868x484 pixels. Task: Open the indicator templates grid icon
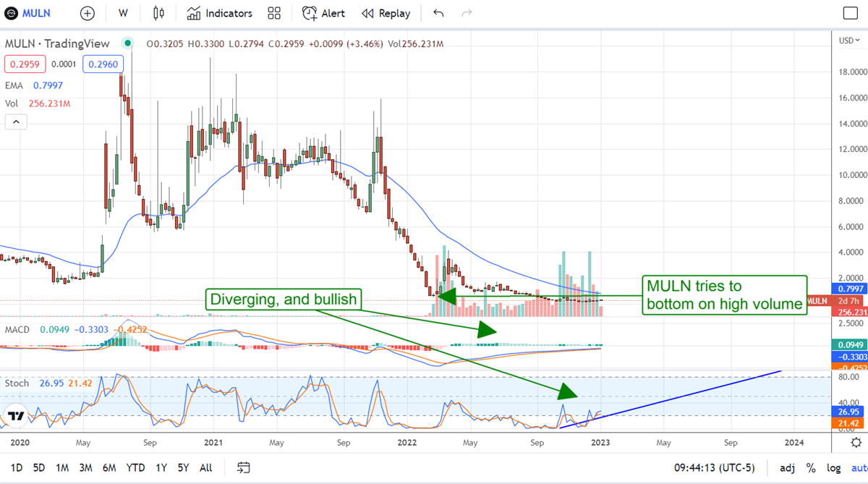pyautogui.click(x=274, y=13)
